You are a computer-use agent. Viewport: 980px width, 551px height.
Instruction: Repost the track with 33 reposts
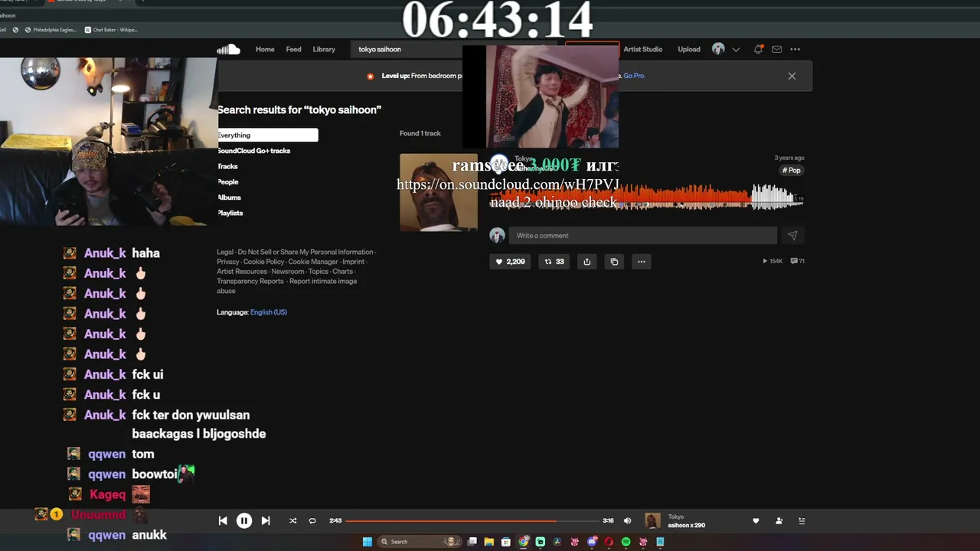[x=554, y=262]
